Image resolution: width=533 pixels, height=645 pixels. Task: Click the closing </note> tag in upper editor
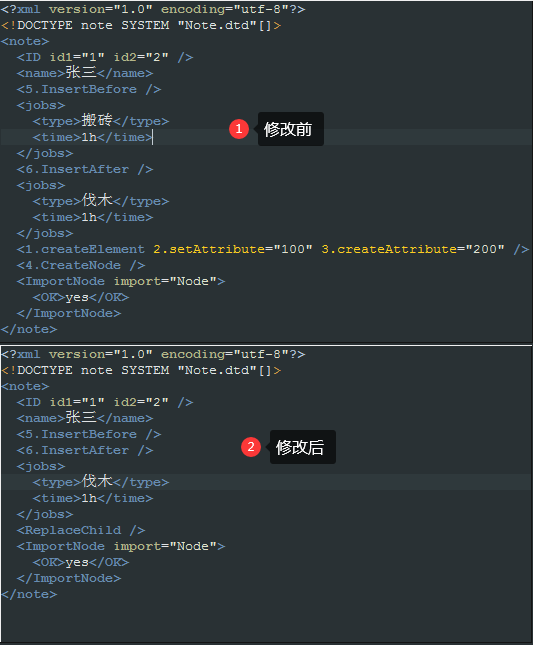click(29, 329)
